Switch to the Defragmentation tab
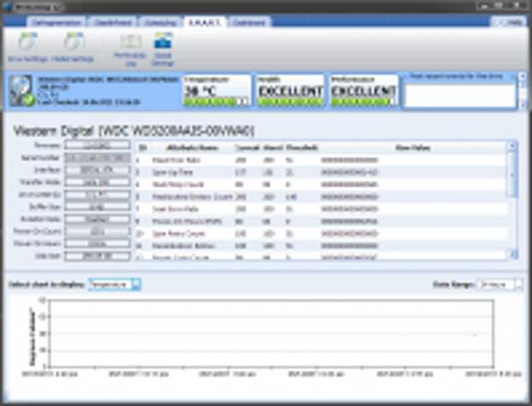 (57, 22)
